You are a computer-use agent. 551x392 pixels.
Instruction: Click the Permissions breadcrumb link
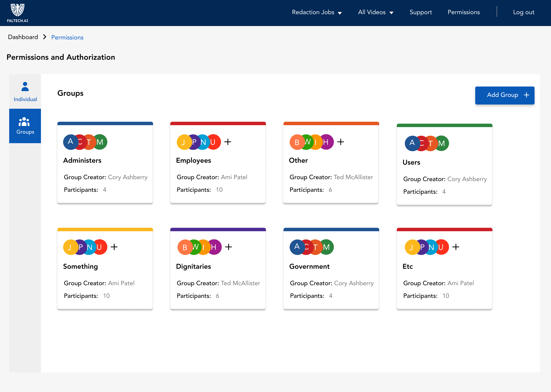(67, 37)
